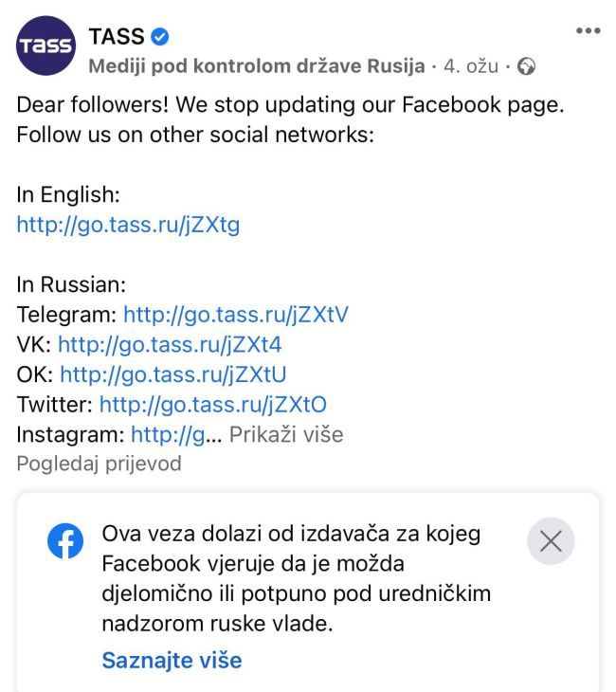Open the OK link go.tass.ru/jZXtU
This screenshot has height=692, width=616.
click(172, 374)
